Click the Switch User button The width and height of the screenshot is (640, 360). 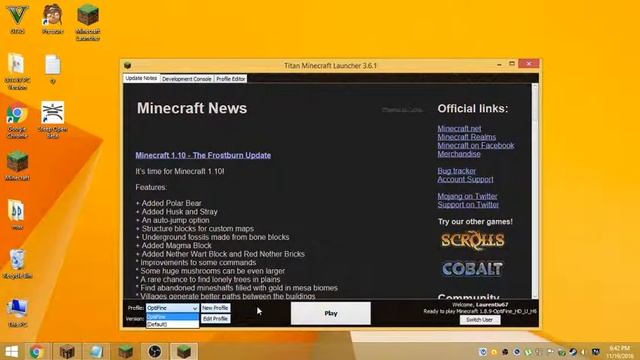pos(480,320)
